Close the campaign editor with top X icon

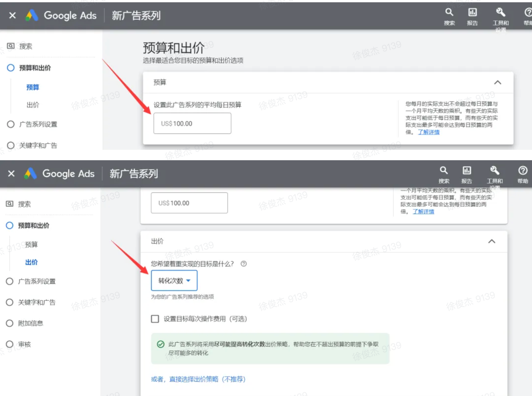12,15
